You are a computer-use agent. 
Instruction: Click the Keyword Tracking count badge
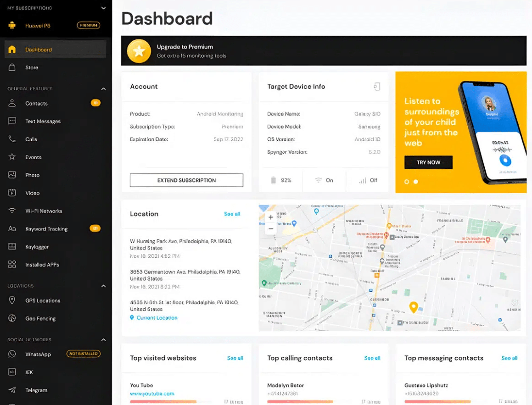tap(95, 228)
